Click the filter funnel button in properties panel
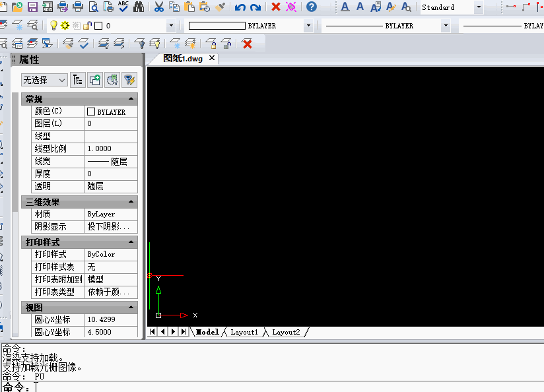This screenshot has height=392, width=544. [129, 80]
